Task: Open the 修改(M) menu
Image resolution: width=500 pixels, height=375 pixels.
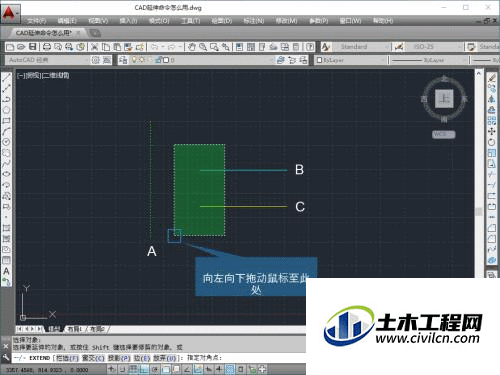Action: click(x=286, y=21)
